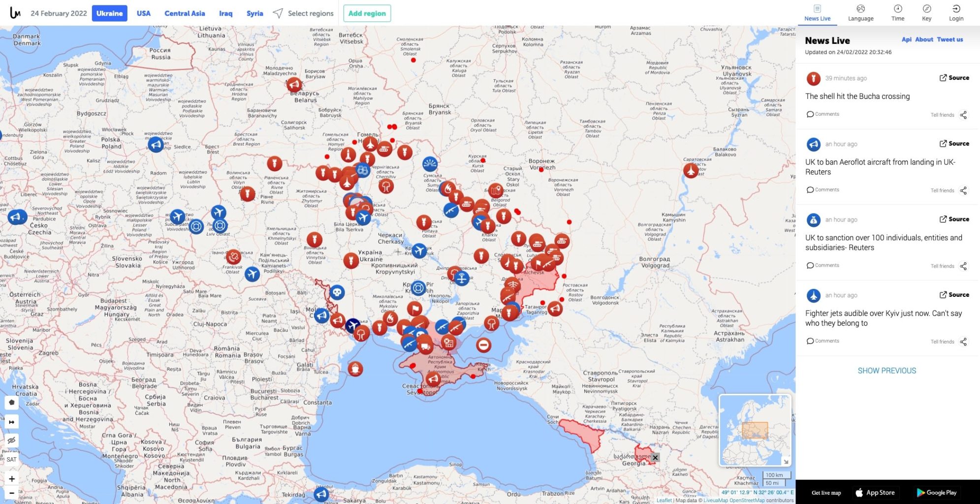Open the Google Play download button
980x504 pixels.
click(x=937, y=493)
